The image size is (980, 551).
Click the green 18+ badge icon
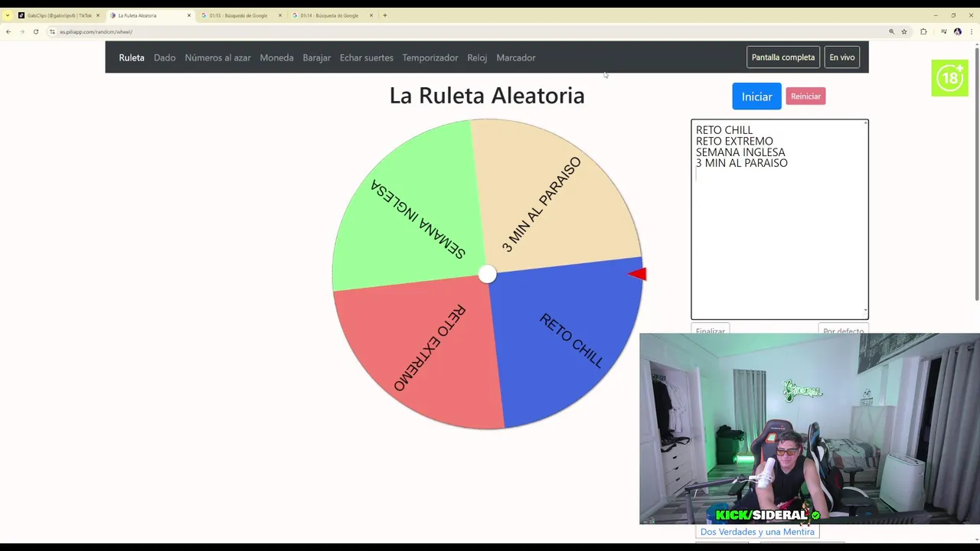point(949,78)
